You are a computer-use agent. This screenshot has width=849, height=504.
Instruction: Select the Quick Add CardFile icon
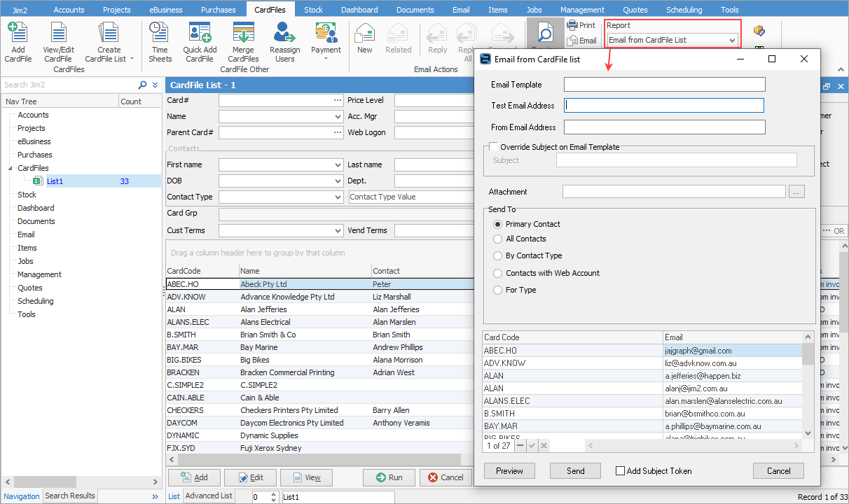(x=200, y=33)
